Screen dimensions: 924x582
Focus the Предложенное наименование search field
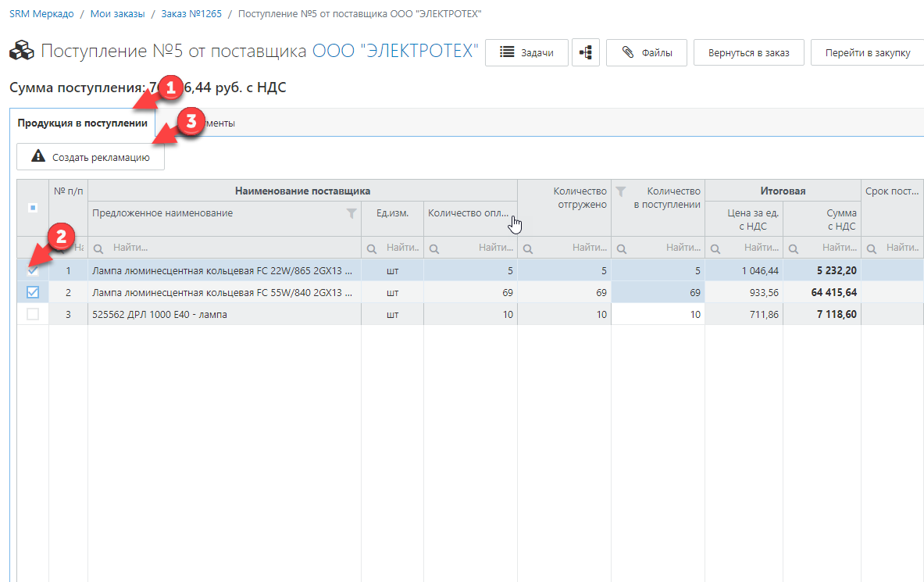click(x=232, y=248)
